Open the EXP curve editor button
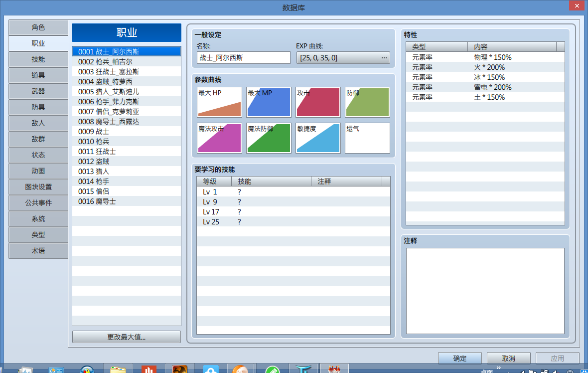Image resolution: width=588 pixels, height=373 pixels. [343, 58]
